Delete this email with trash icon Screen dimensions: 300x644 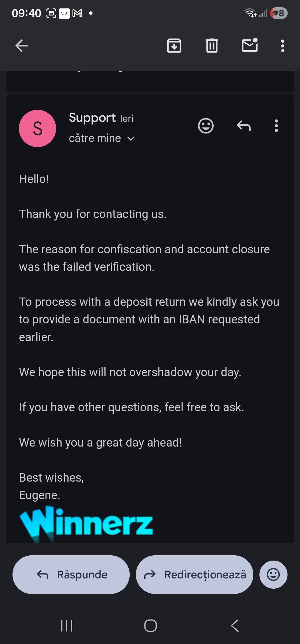coord(212,46)
